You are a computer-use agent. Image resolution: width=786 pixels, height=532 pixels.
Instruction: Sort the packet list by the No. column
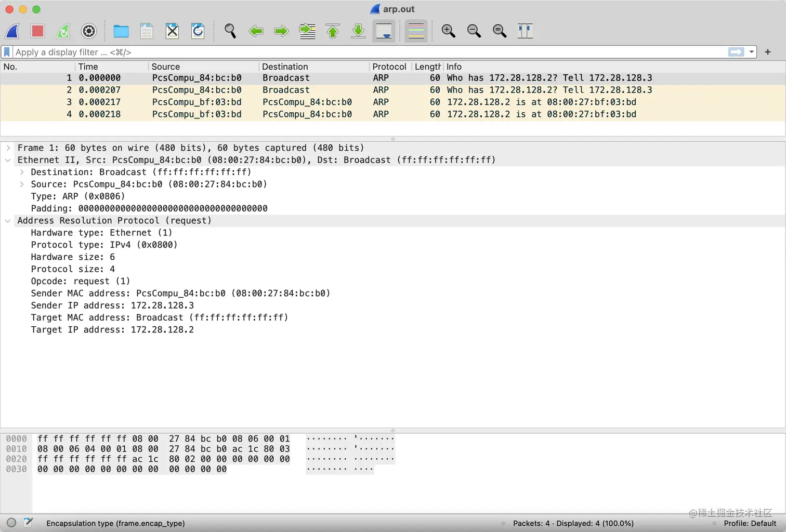37,66
